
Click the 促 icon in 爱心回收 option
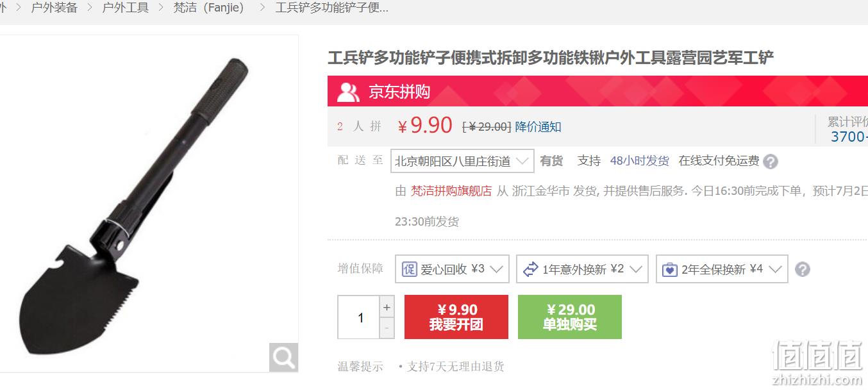click(x=409, y=269)
